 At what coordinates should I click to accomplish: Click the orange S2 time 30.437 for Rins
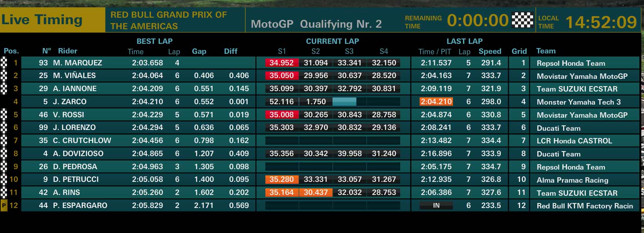click(x=316, y=192)
